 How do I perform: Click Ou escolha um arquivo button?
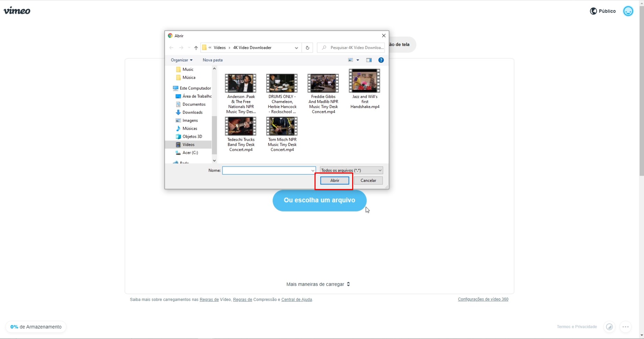point(319,200)
